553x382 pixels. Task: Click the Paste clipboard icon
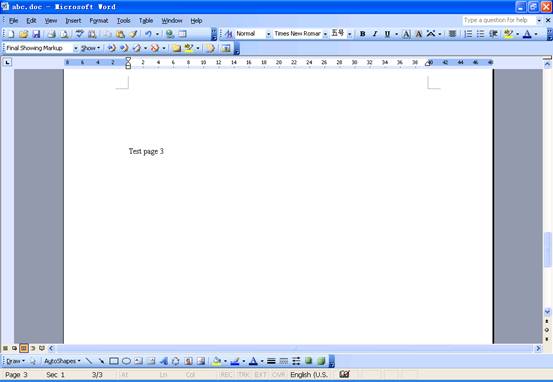coord(120,34)
